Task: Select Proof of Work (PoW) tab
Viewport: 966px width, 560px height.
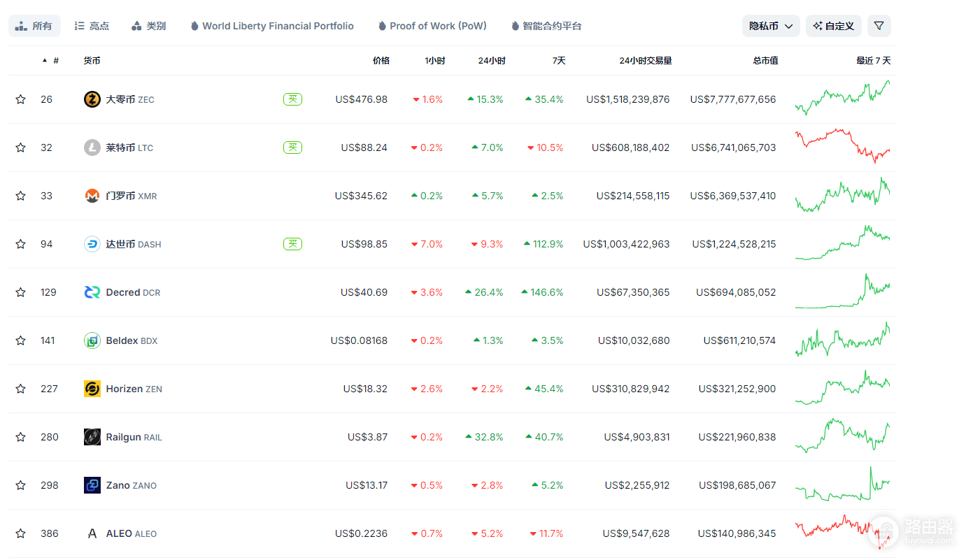Action: tap(432, 26)
